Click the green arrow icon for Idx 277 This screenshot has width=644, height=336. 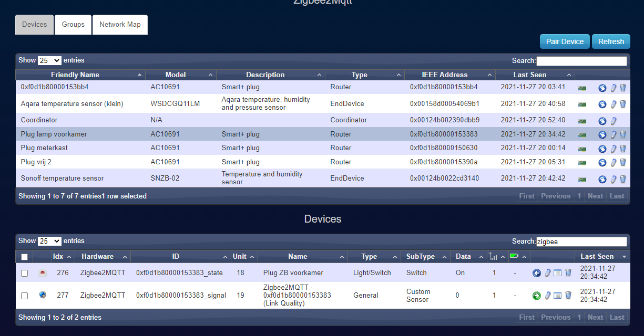(537, 296)
